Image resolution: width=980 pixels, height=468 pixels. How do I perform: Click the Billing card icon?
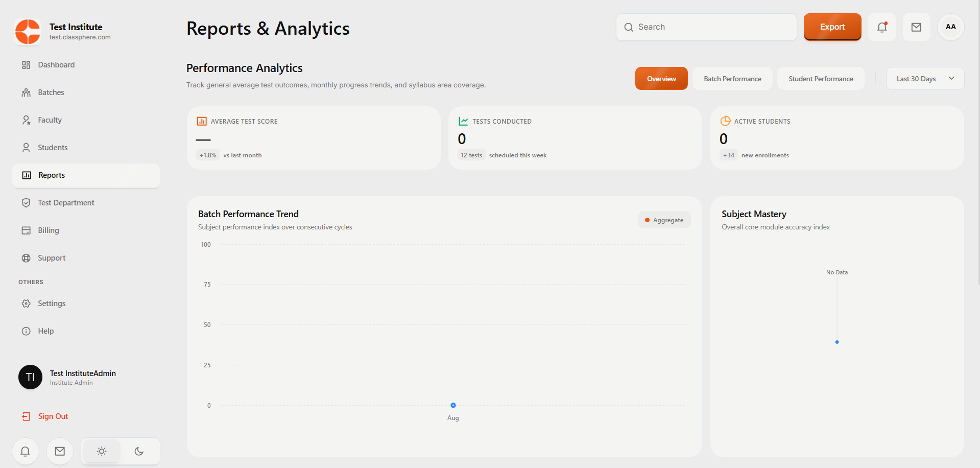(26, 230)
